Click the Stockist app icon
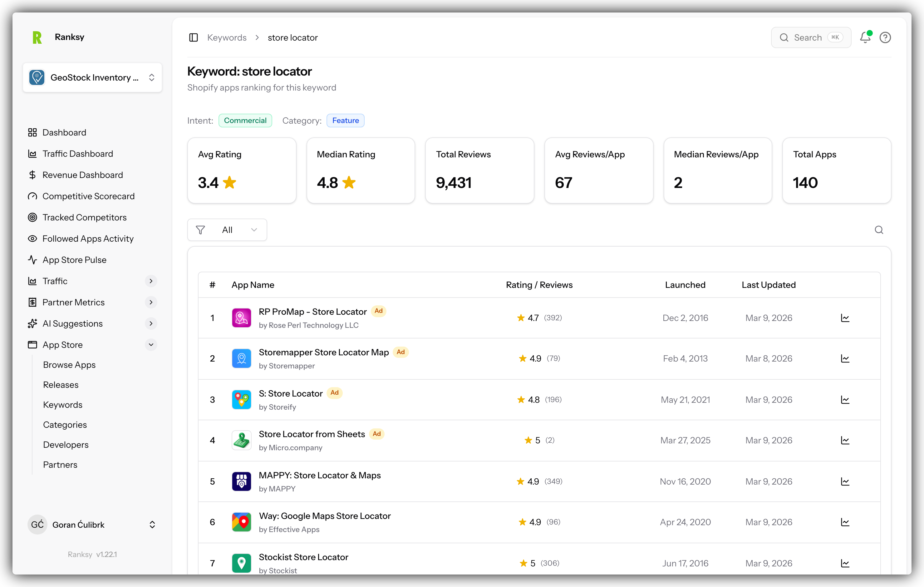The height and width of the screenshot is (587, 924). (241, 563)
